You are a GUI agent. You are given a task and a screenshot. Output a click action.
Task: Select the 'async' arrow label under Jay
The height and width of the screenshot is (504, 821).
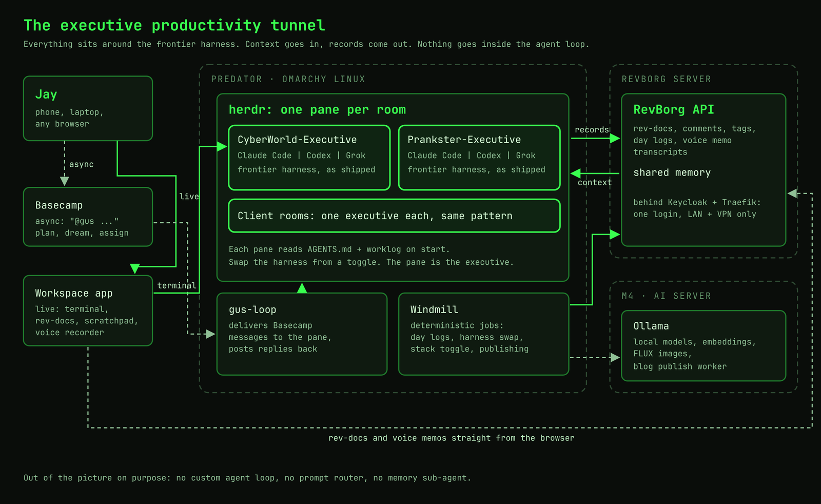pyautogui.click(x=82, y=164)
